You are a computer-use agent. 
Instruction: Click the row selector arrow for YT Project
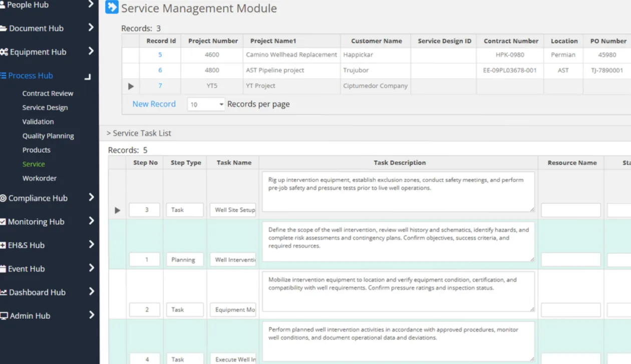131,86
